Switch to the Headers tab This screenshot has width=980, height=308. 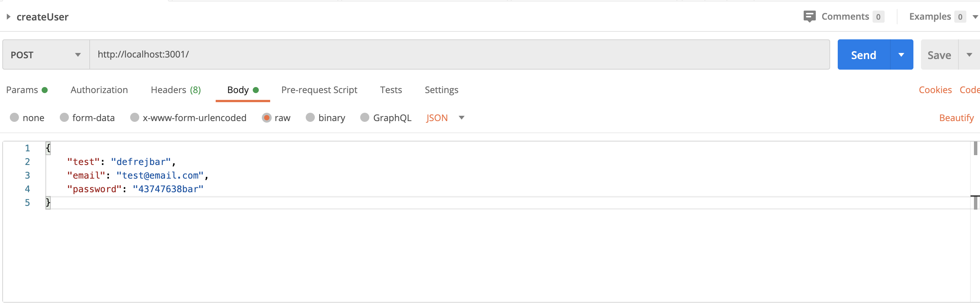tap(176, 90)
